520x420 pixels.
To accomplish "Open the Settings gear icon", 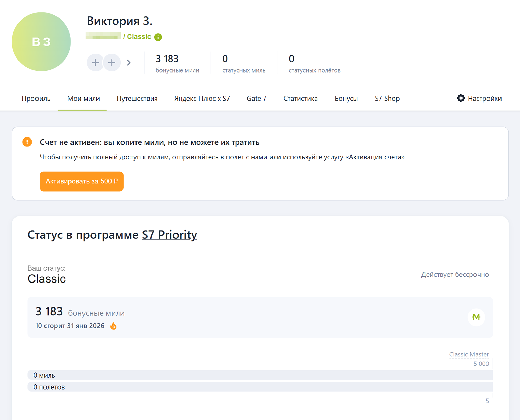I will [x=461, y=98].
